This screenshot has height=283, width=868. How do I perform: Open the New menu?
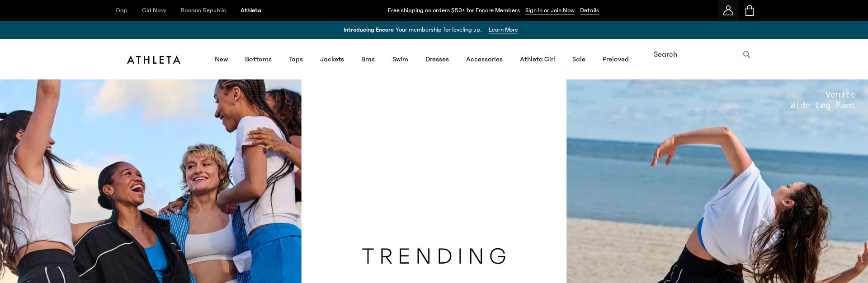click(x=222, y=59)
